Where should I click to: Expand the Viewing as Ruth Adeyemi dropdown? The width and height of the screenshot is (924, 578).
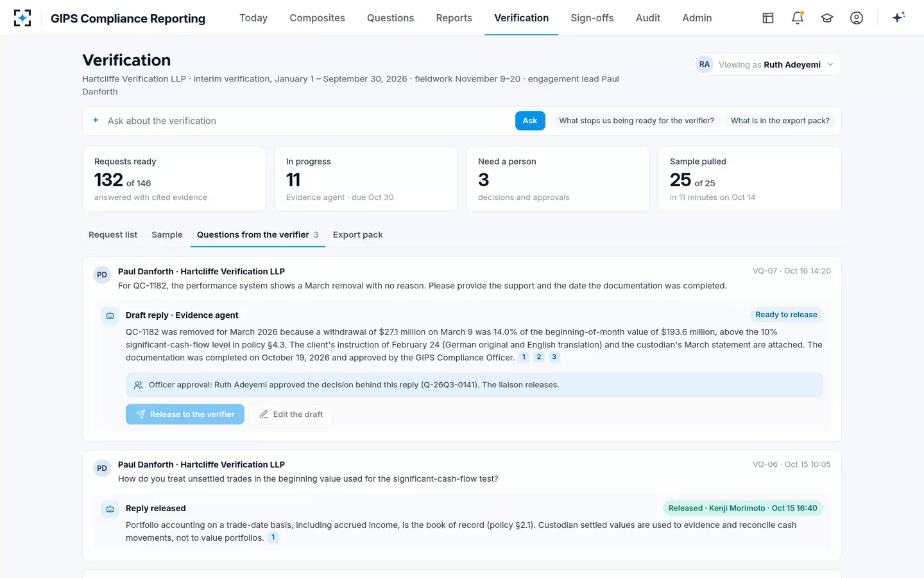click(767, 64)
